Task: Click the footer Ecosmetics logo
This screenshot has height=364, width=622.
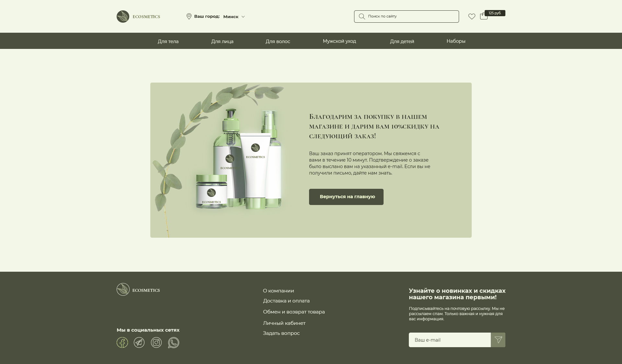Action: (138, 290)
